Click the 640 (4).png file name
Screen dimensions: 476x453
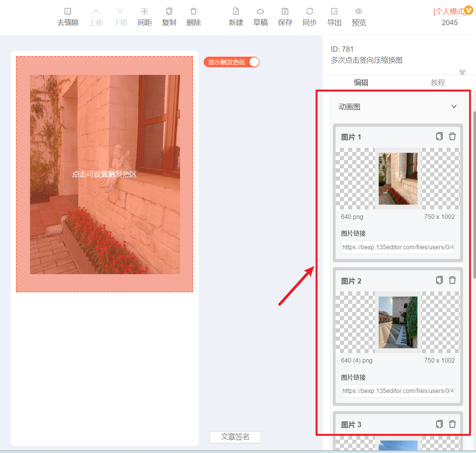357,360
